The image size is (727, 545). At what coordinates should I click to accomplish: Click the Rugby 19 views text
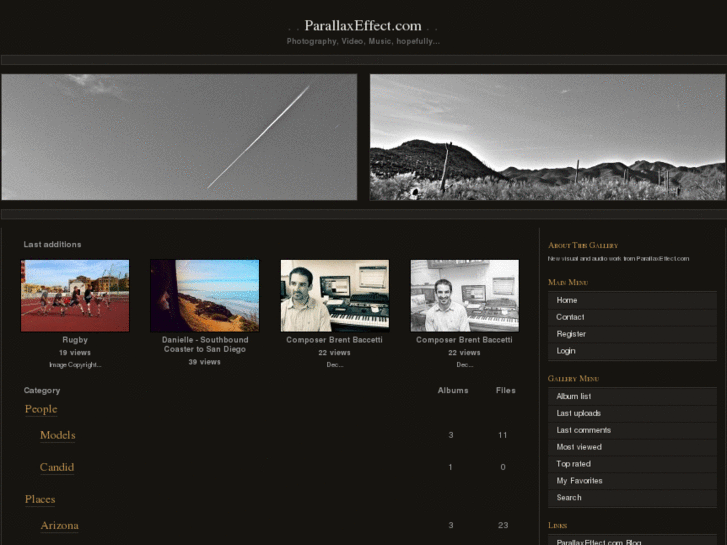(75, 353)
